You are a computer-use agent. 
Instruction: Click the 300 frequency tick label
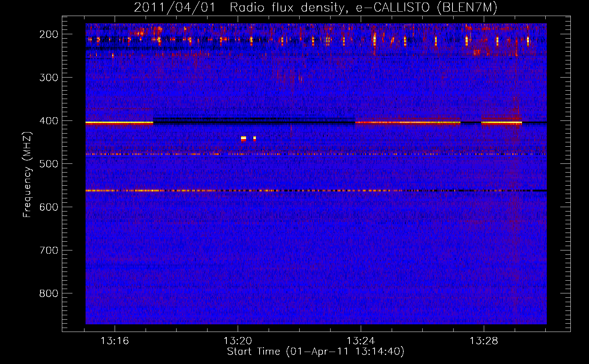pos(49,78)
